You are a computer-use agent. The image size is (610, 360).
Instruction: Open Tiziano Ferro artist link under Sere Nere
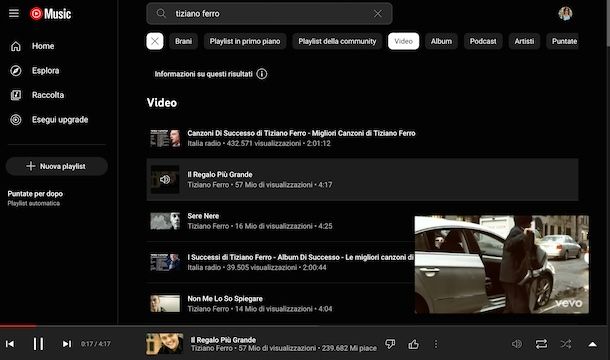pos(208,226)
